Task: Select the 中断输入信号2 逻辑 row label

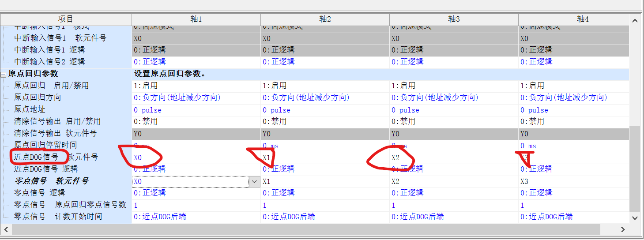Action: pos(49,62)
